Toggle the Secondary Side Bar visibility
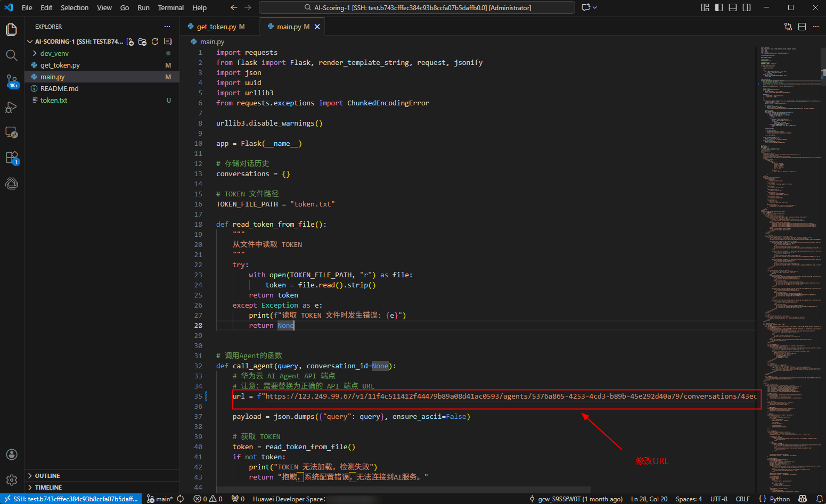This screenshot has height=504, width=826. [x=747, y=7]
